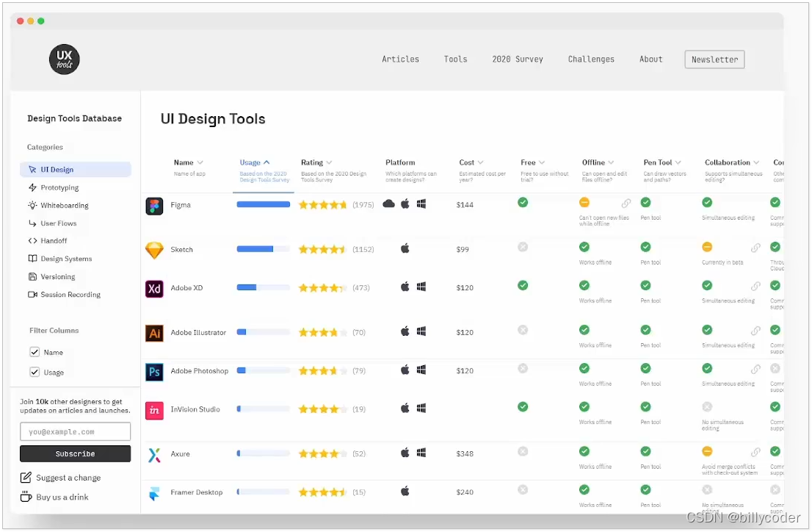The image size is (812, 532).
Task: Click the gray Collaboration cross for InVision Studio
Action: 707,406
